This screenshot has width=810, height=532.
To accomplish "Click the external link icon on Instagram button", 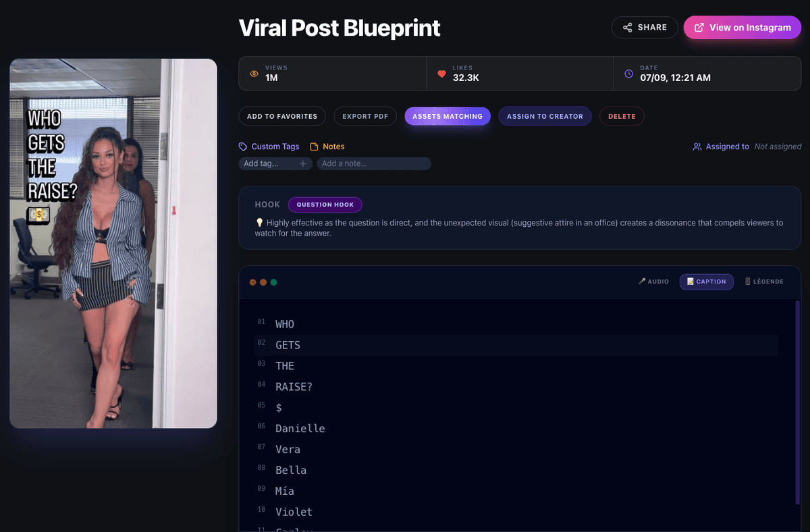I will point(700,28).
